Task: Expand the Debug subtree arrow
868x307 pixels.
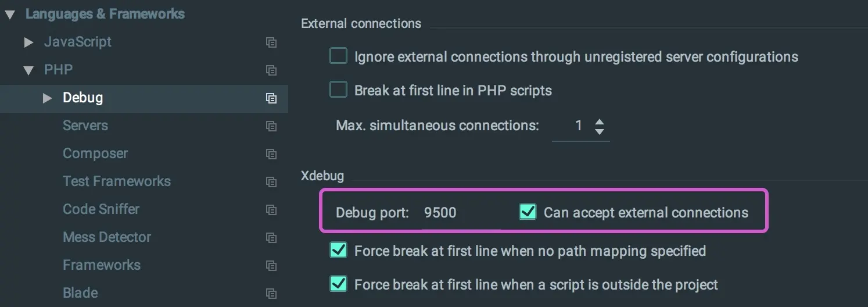Action: 47,98
